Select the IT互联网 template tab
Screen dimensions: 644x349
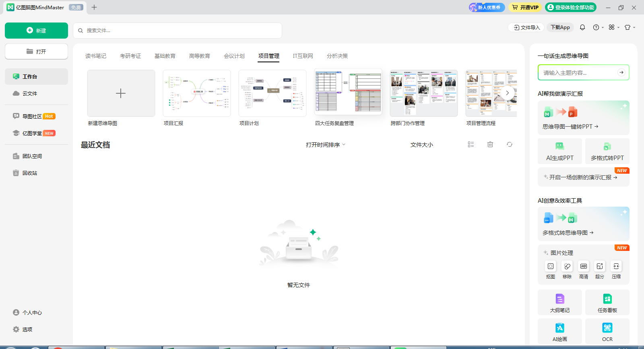(x=303, y=56)
